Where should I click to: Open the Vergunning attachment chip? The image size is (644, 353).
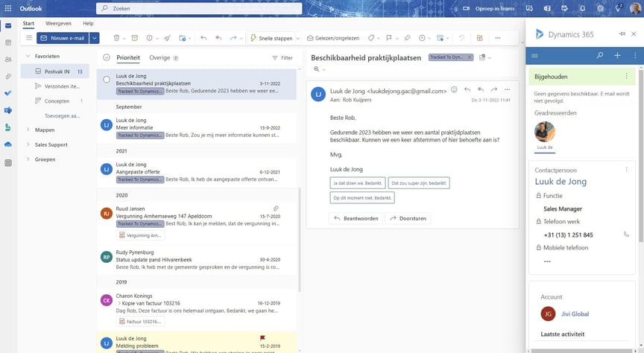(140, 235)
